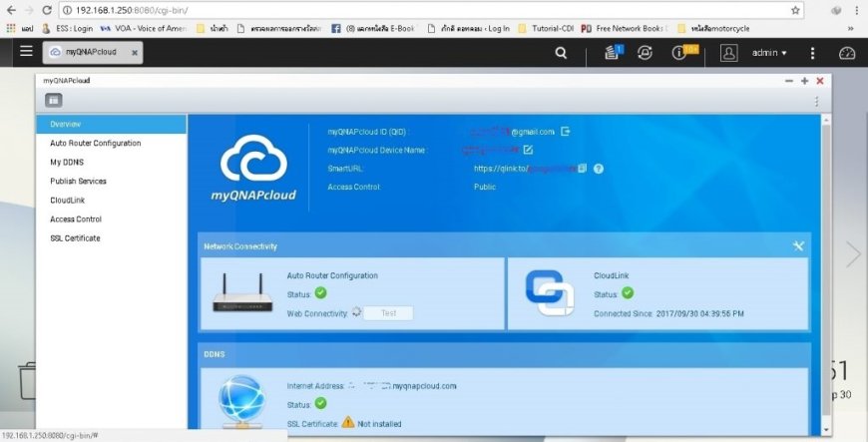Open the Facebook E-Book bookmark
Screen dimensions: 868x442
[372, 28]
